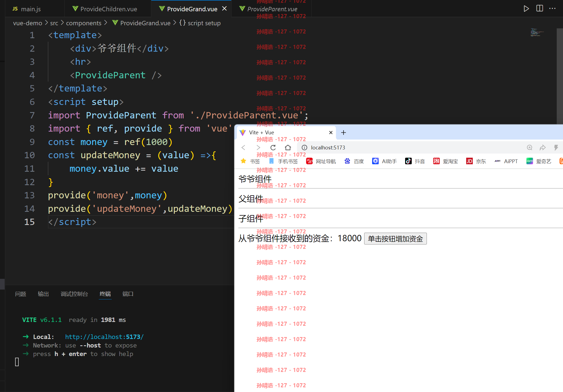Close the Vite + Vue browser tab
Viewport: 563px width, 392px height.
click(331, 132)
